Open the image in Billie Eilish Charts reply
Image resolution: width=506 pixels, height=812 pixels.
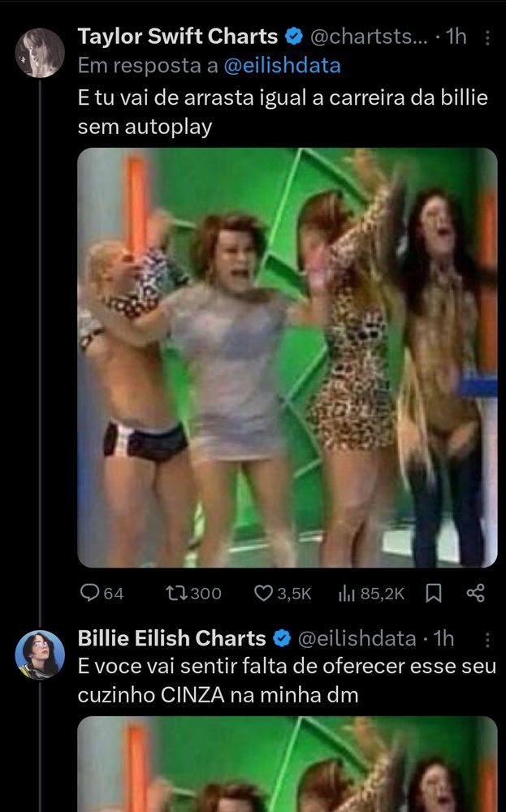[288, 764]
